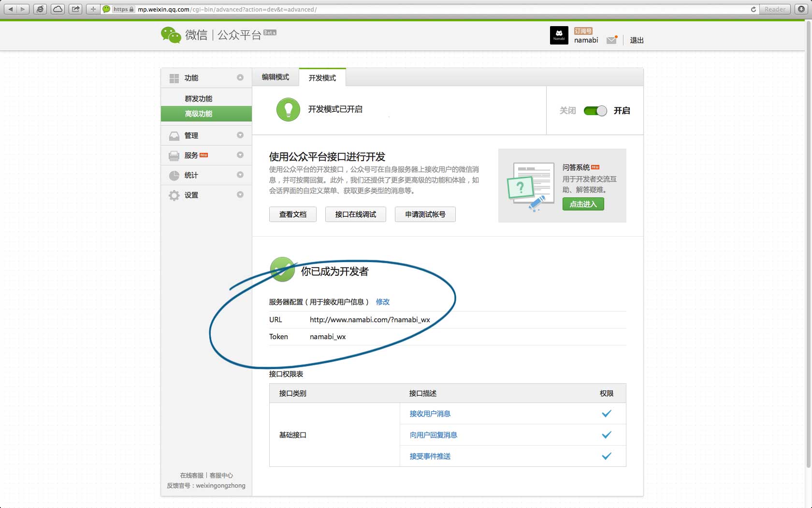Collapse the 功能 sidebar section
The width and height of the screenshot is (812, 508).
click(240, 77)
